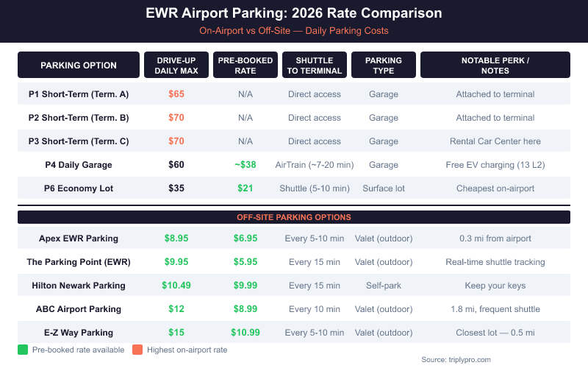
Task: Click the $5.95 pre-booked rate
Action: pos(245,262)
